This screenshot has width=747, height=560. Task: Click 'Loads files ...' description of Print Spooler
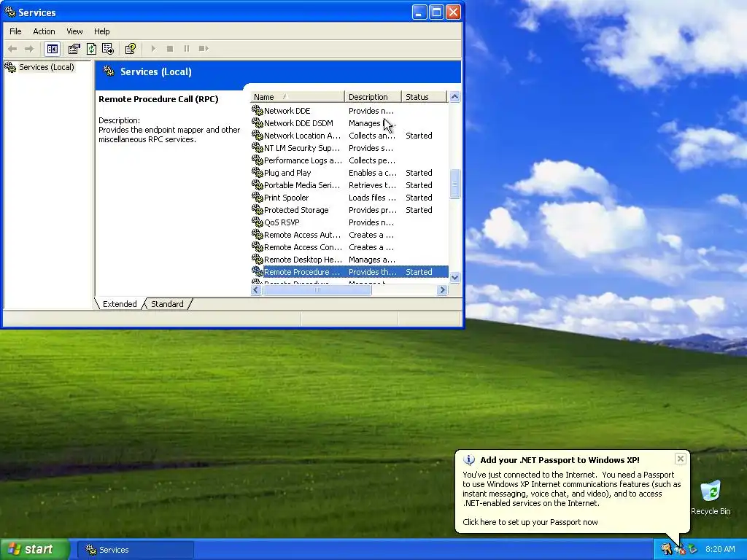[372, 197]
